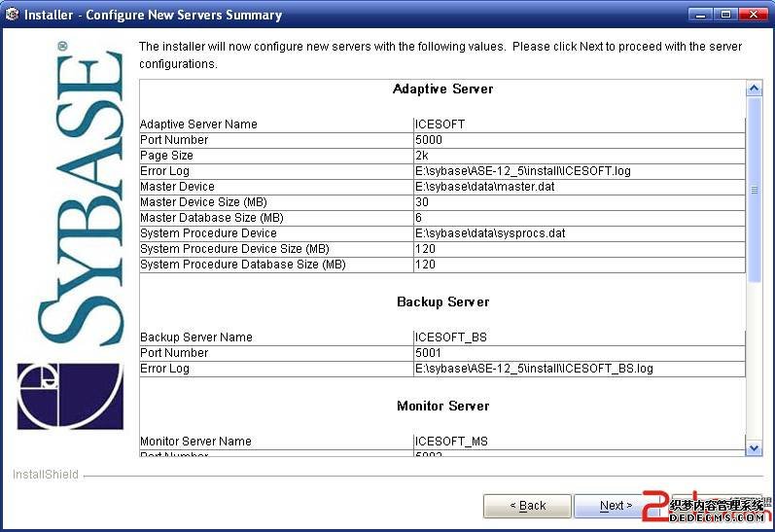Select the master.dat Master Device path

[x=484, y=187]
